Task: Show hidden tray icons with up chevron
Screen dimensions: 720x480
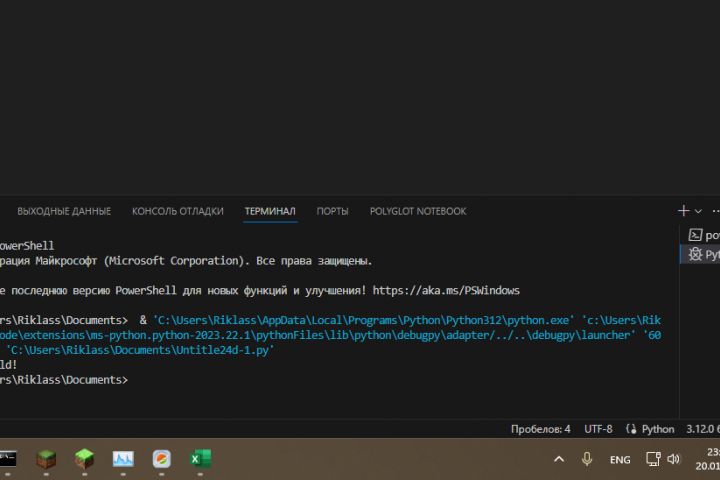Action: click(559, 459)
